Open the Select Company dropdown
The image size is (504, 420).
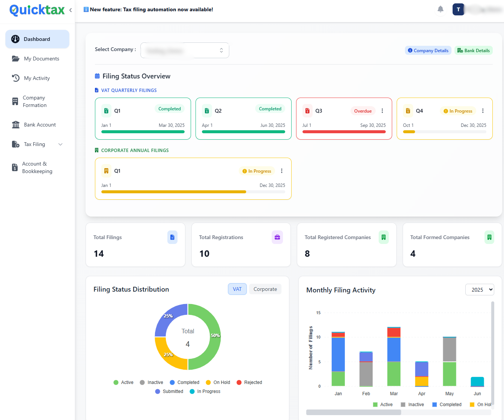tap(185, 50)
